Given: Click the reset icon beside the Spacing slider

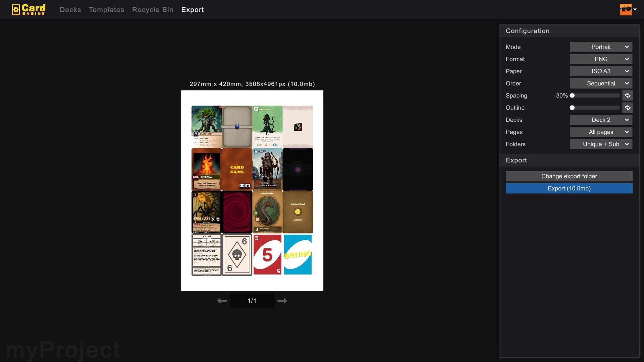Looking at the screenshot, I should 628,96.
